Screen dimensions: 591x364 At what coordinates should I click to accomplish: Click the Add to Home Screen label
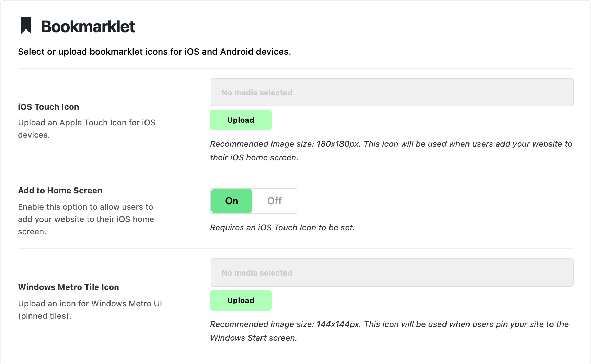point(60,191)
